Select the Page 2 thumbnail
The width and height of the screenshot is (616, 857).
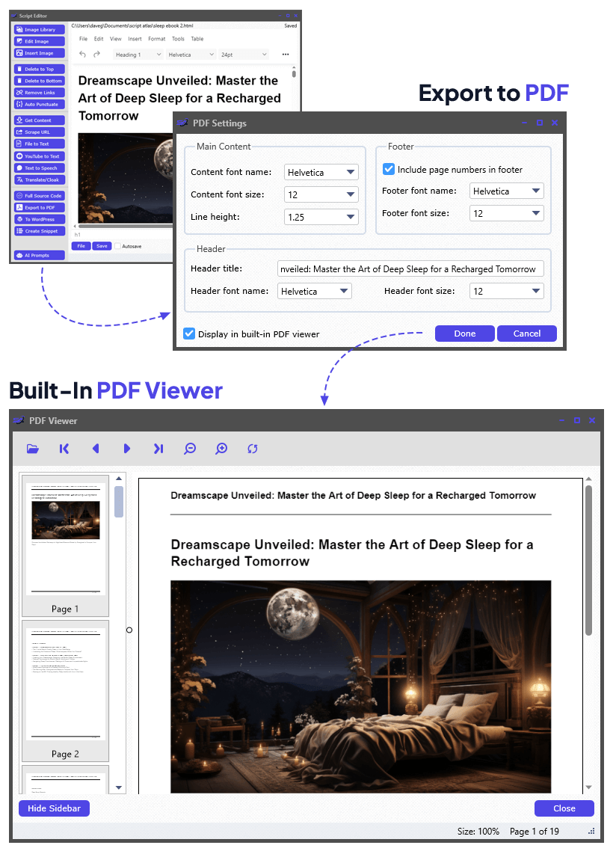(x=65, y=691)
